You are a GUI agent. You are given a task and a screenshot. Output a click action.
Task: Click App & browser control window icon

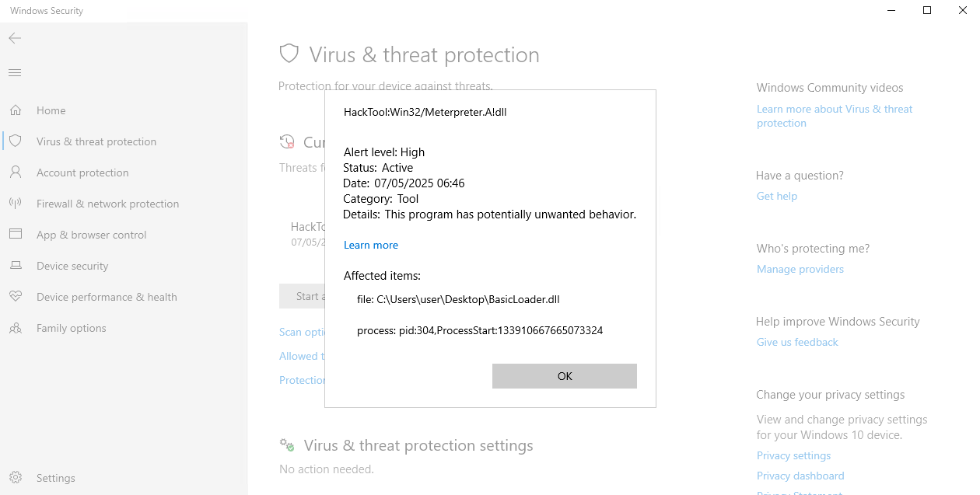click(16, 235)
